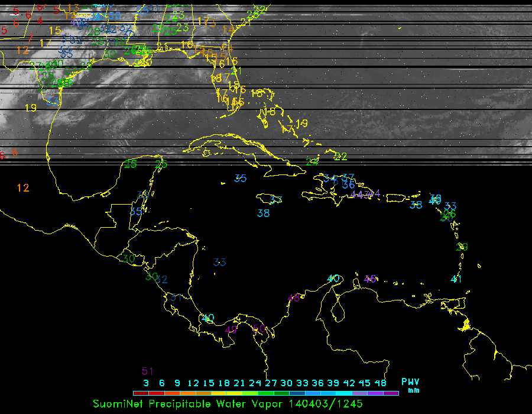Image resolution: width=532 pixels, height=414 pixels.
Task: Click the dark red color bar segment
Action: [140, 393]
